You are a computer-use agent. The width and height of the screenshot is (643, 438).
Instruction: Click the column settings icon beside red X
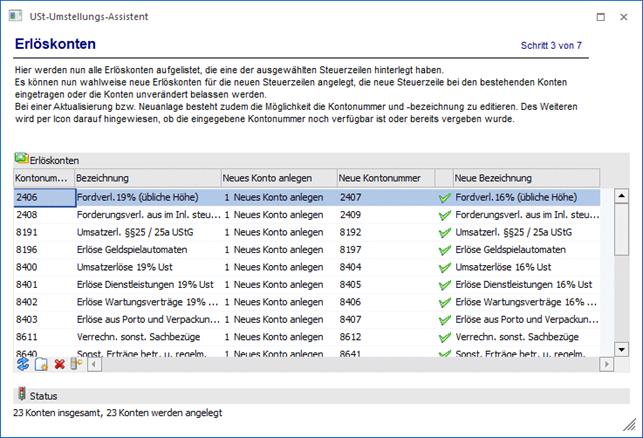(x=77, y=364)
